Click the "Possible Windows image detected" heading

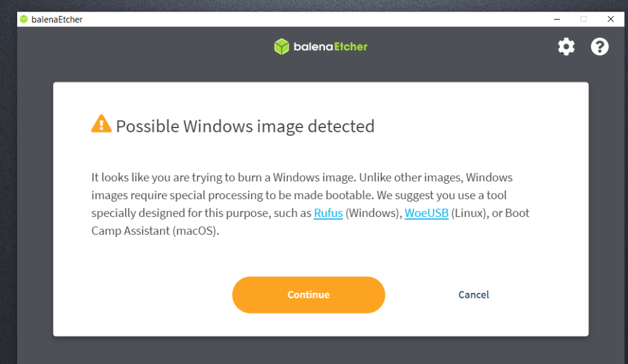[245, 126]
